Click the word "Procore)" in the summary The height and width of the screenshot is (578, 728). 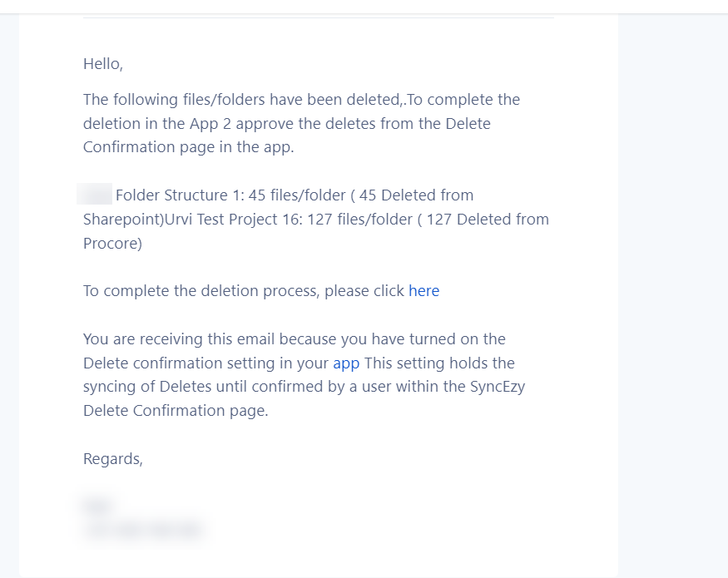[112, 244]
